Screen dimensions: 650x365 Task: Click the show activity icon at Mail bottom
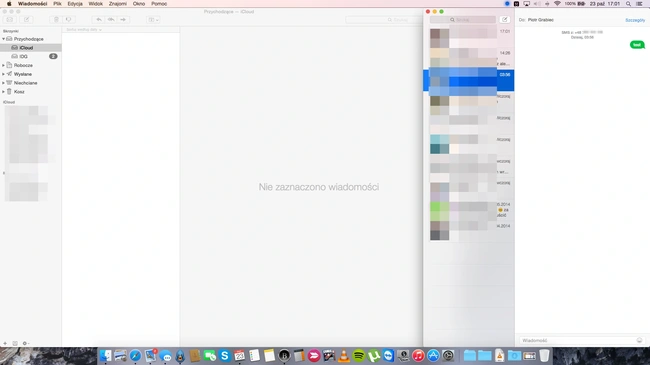(x=15, y=343)
